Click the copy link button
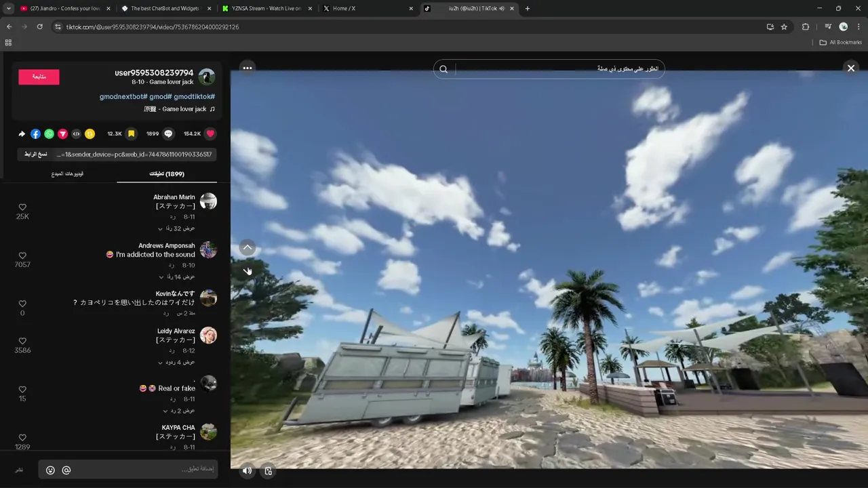This screenshot has height=488, width=868. [x=36, y=155]
